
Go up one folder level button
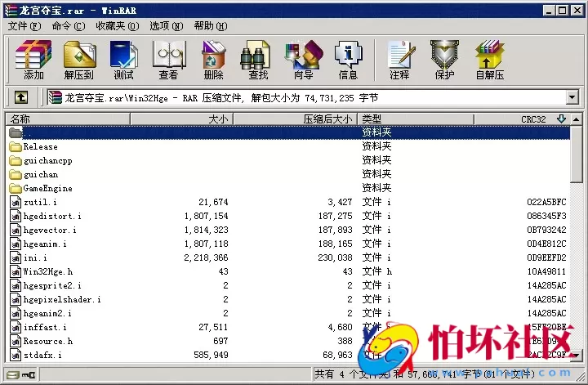click(21, 97)
